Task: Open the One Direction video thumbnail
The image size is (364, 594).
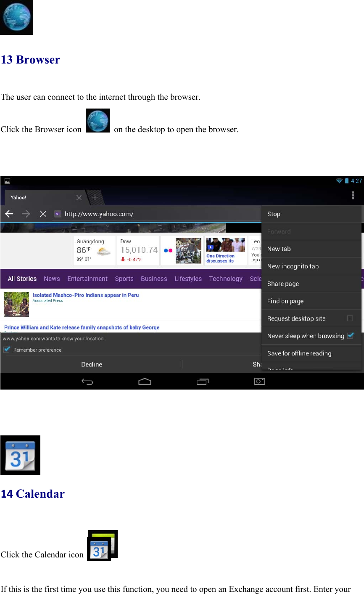Action: (226, 245)
